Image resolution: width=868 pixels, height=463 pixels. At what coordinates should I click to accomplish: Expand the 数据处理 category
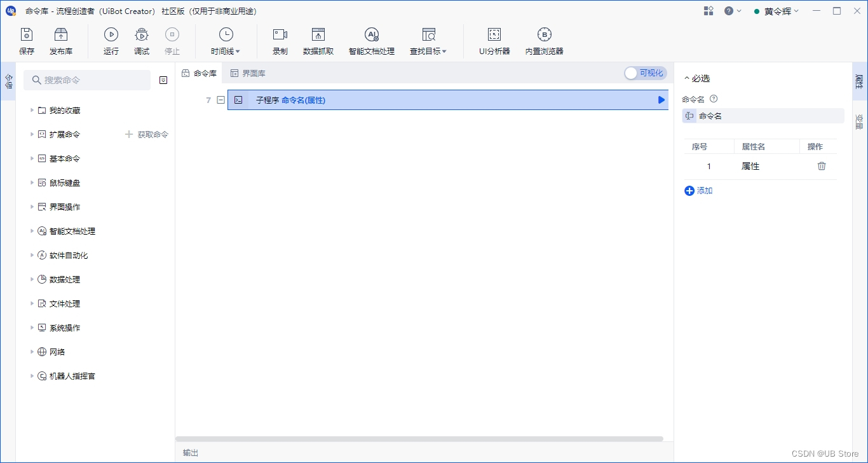tap(32, 280)
